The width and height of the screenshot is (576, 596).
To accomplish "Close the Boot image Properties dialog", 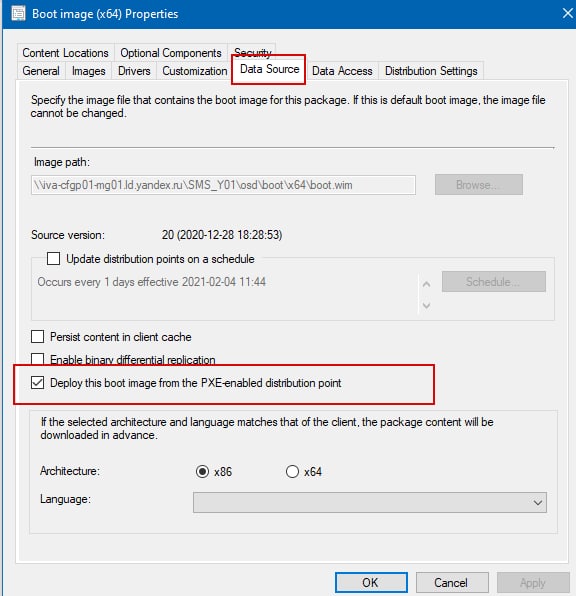I will 568,13.
